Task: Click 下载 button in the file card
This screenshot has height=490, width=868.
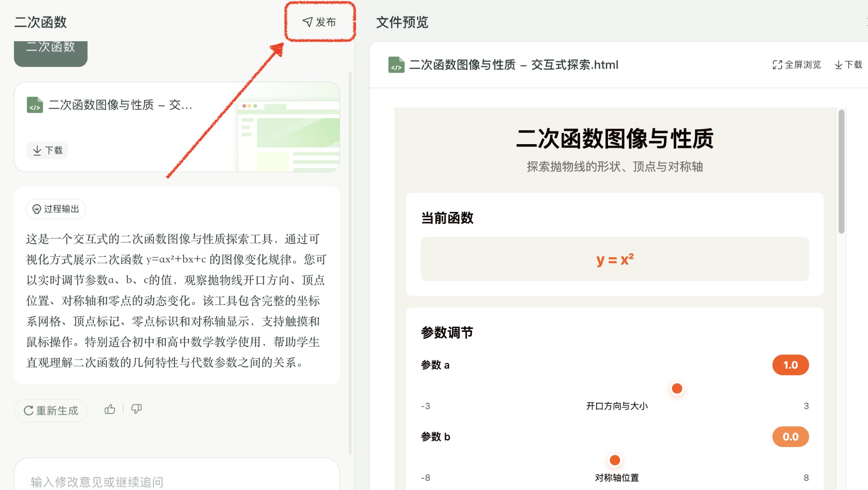Action: coord(47,150)
